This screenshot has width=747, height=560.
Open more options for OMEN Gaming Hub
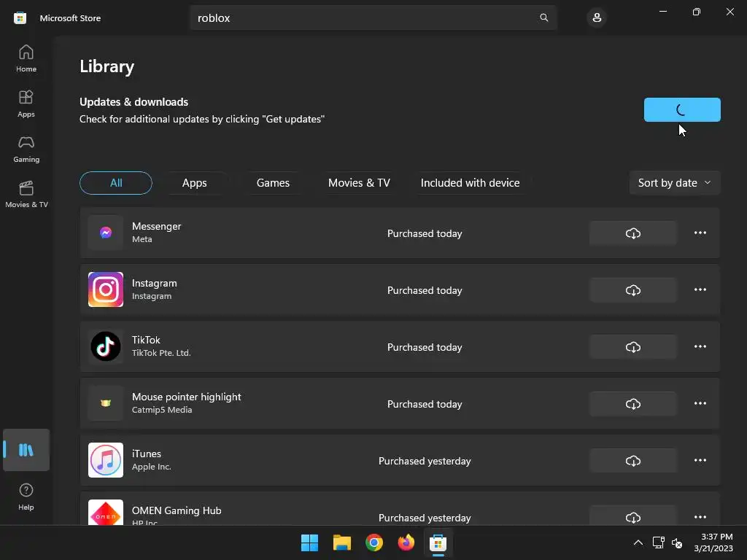700,517
